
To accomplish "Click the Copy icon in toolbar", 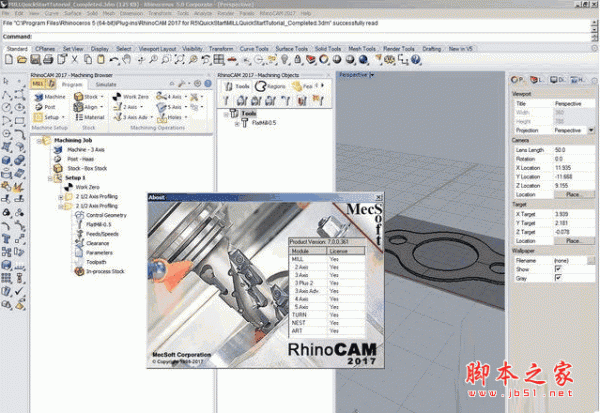I will click(x=88, y=60).
